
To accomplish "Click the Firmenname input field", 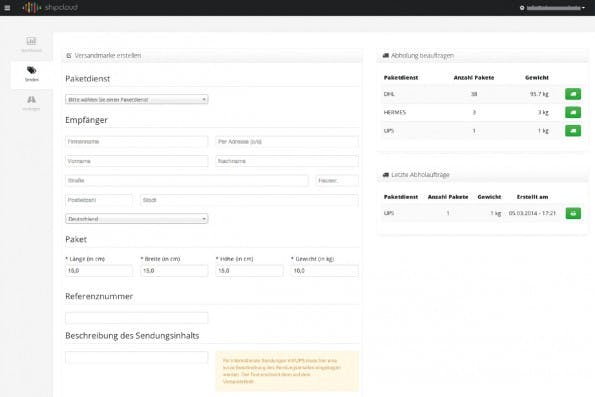I will click(137, 142).
